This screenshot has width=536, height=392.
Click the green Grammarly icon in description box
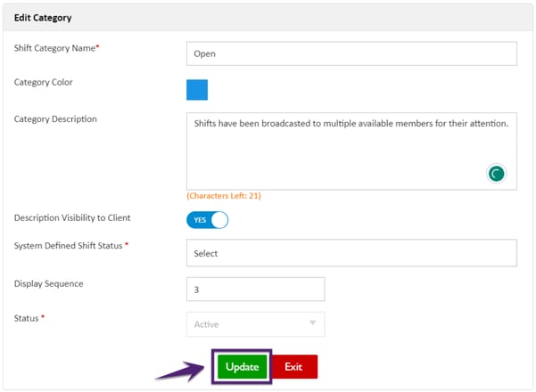pos(497,174)
